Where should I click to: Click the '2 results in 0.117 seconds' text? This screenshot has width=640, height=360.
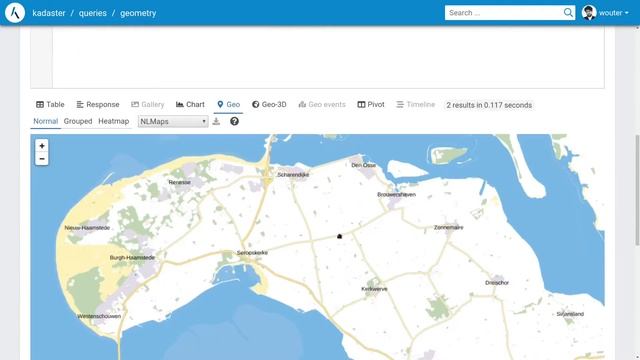(x=489, y=105)
